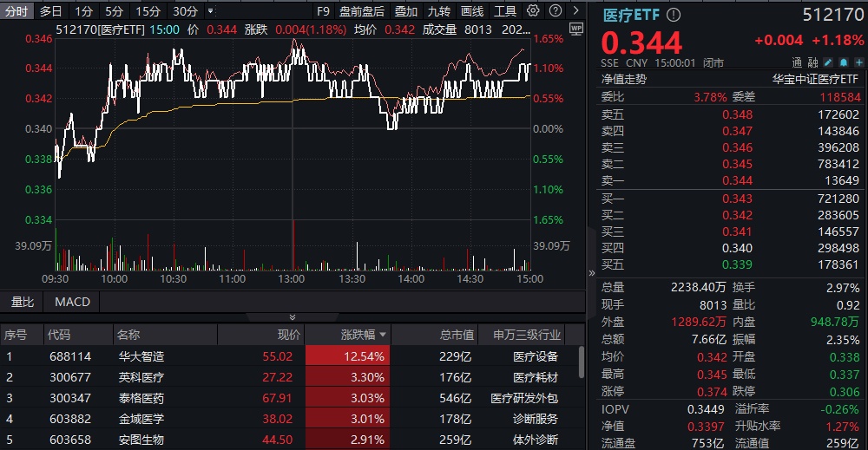This screenshot has width=868, height=450.
Task: Select the MACD indicator tab
Action: click(x=72, y=302)
